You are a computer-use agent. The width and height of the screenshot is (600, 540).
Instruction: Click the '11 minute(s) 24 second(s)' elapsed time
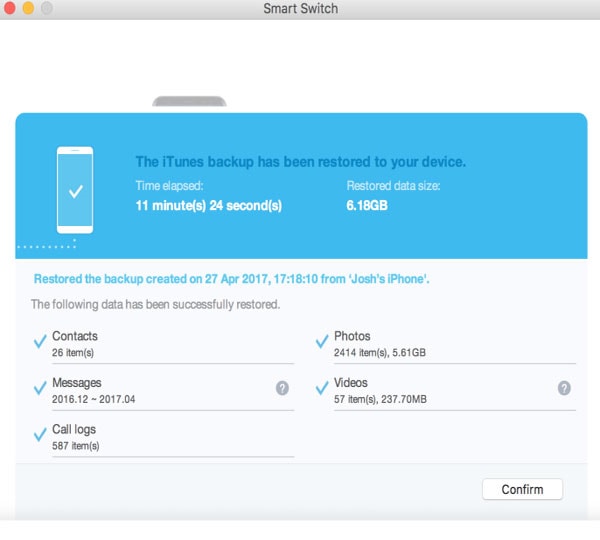pyautogui.click(x=209, y=206)
